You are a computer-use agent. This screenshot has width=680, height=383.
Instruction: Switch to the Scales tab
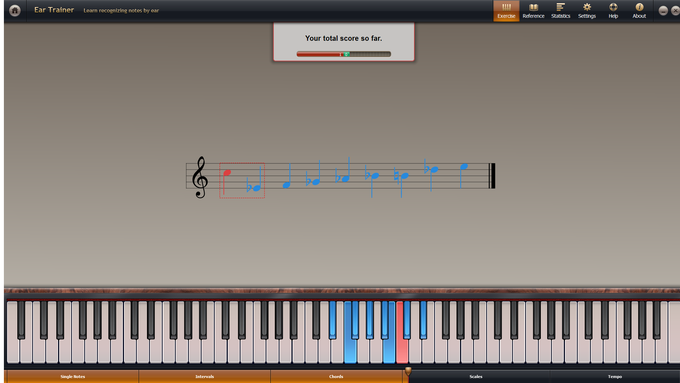point(476,376)
